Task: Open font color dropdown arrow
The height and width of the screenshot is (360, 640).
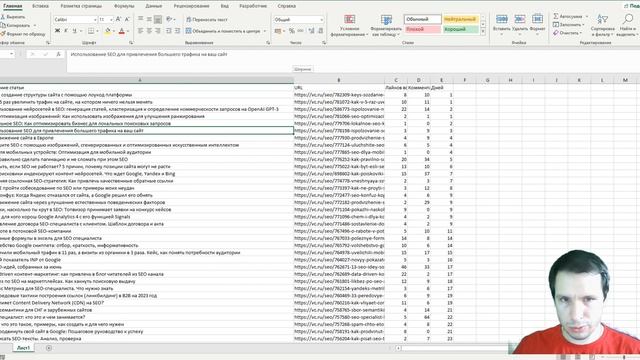Action: click(x=128, y=31)
